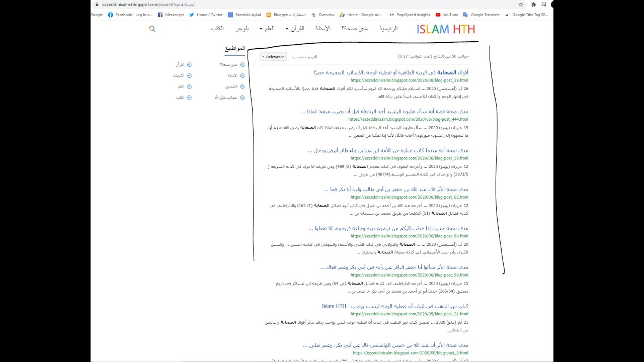This screenshot has width=644, height=362.
Task: Click the check icon beside the sidebar الكتب topic
Action: [x=189, y=98]
